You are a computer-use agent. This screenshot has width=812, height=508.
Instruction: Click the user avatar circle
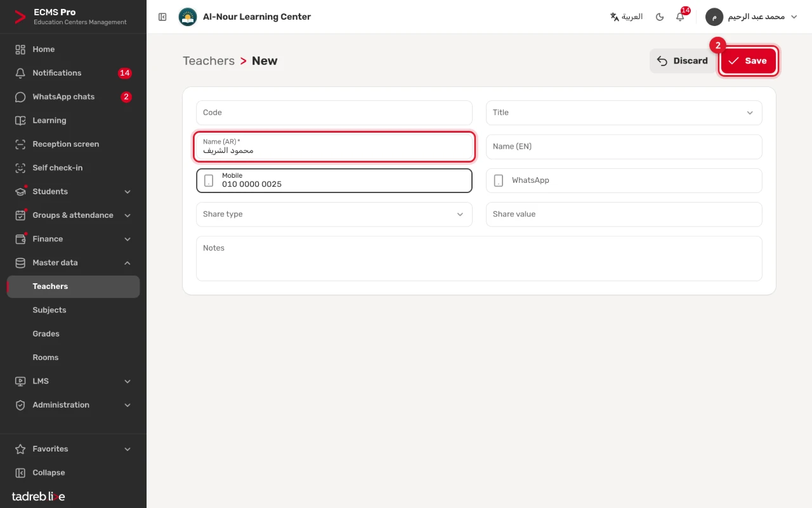[x=714, y=17]
